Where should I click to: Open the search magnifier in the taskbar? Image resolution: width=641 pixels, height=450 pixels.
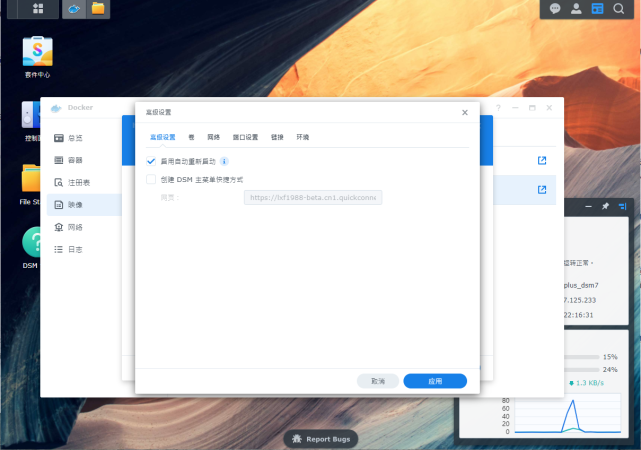[x=619, y=9]
